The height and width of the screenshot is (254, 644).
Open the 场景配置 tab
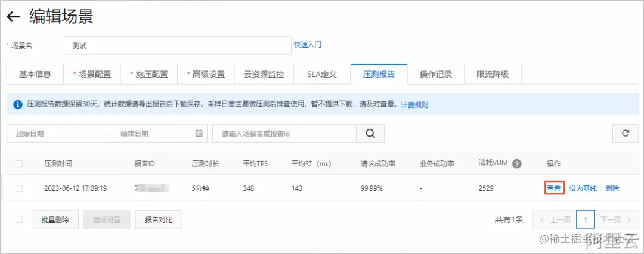(92, 75)
